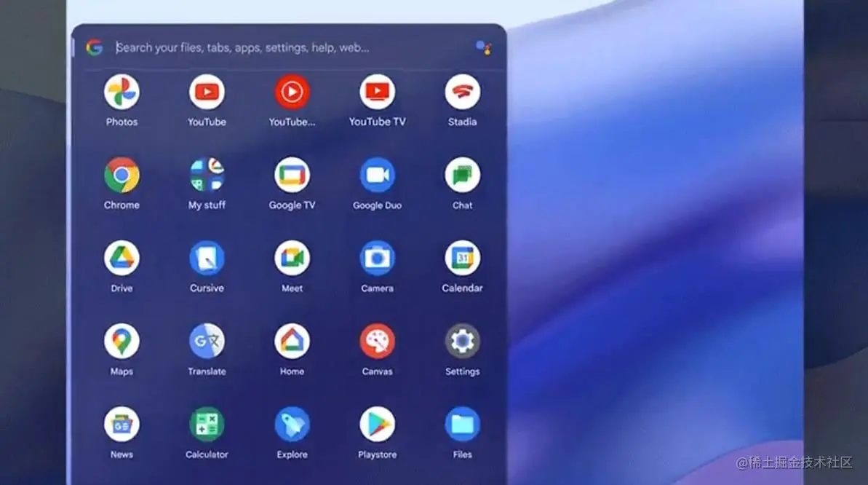The image size is (868, 485).
Task: Launch the Canvas drawing app
Action: tap(377, 342)
